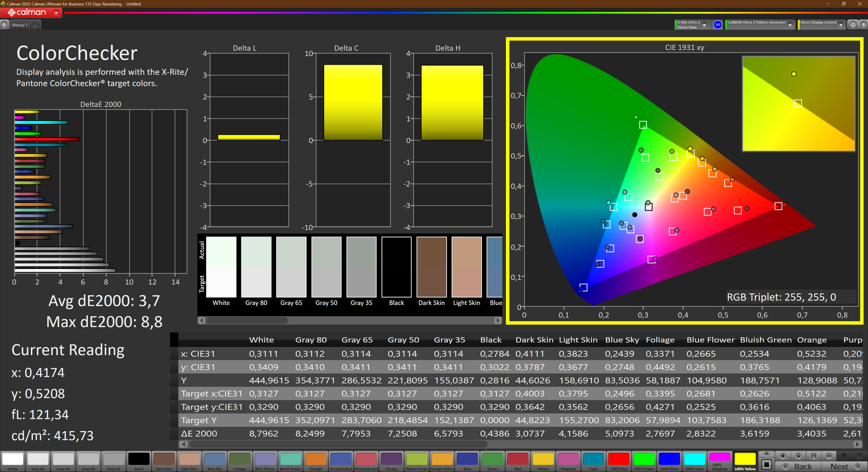Expand the left panel with the arrow icon
This screenshot has width=868, height=472.
pyautogui.click(x=5, y=25)
